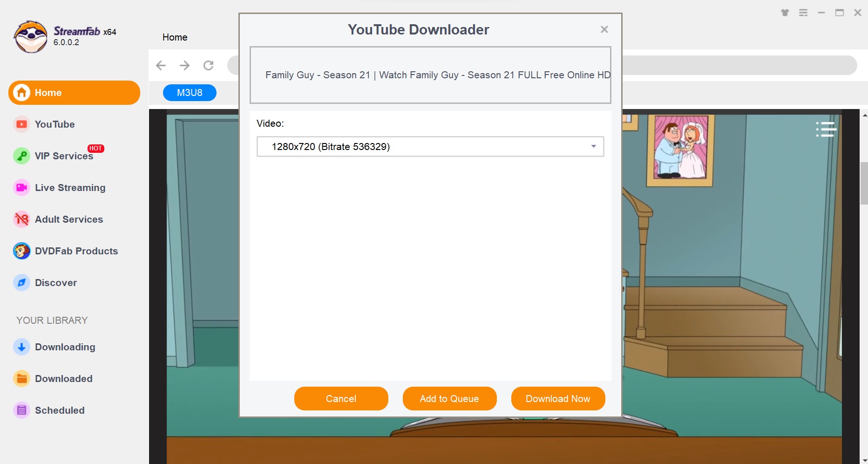Click version number 6.0.0.2
Image resolution: width=868 pixels, height=464 pixels.
[x=66, y=42]
